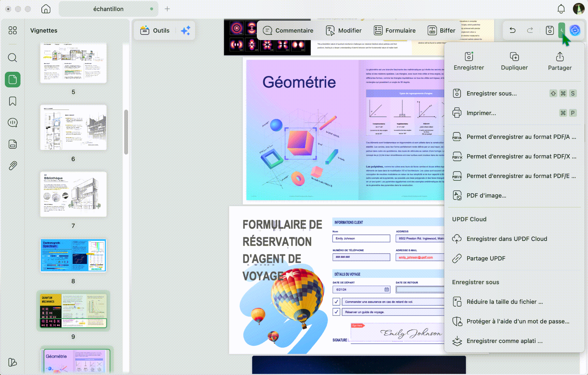Click the Date de départ field

coord(361,290)
